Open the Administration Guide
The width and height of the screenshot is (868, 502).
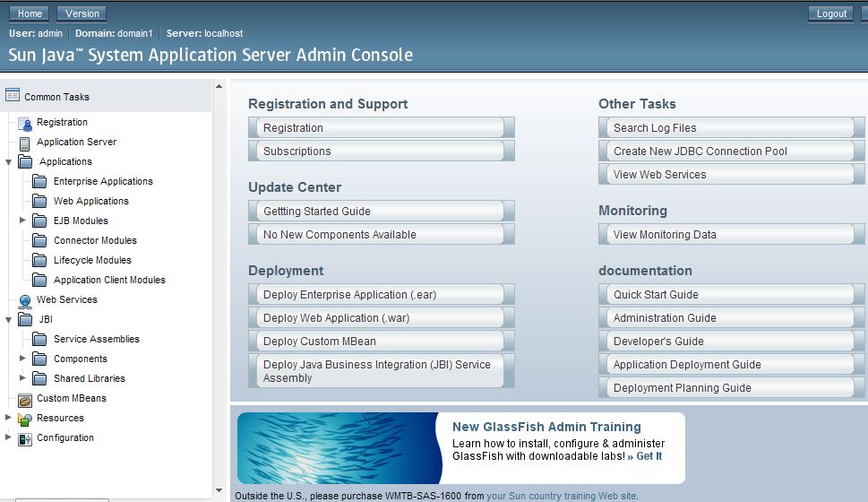pos(731,317)
